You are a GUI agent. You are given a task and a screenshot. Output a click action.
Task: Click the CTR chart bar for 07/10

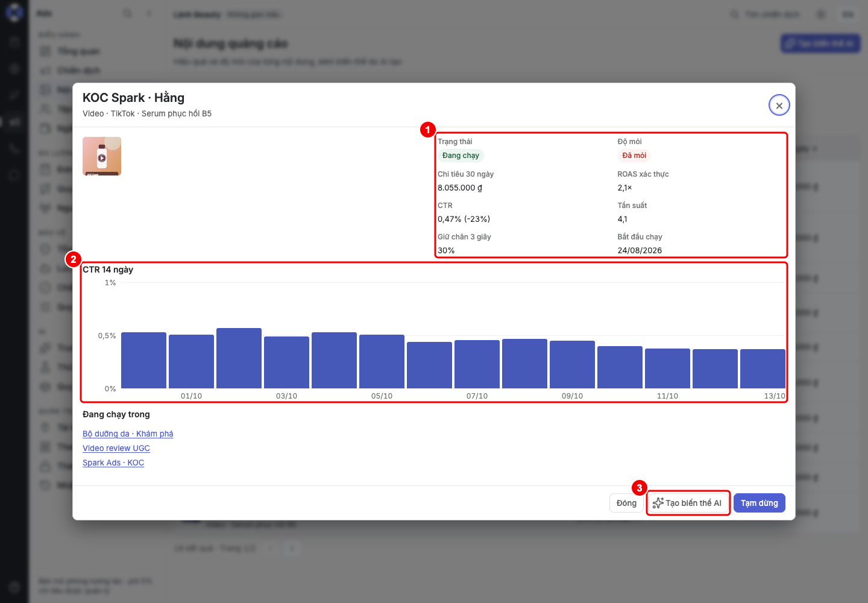pos(477,364)
